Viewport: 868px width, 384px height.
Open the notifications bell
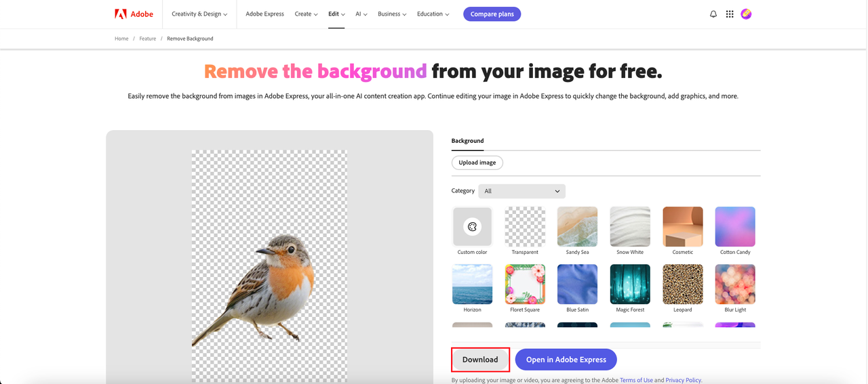coord(713,14)
